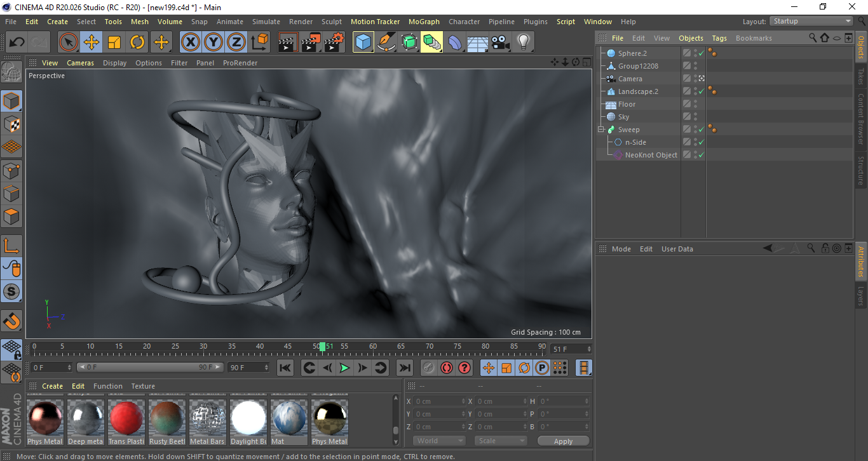868x461 pixels.
Task: Open material manager Create menu
Action: [52, 386]
